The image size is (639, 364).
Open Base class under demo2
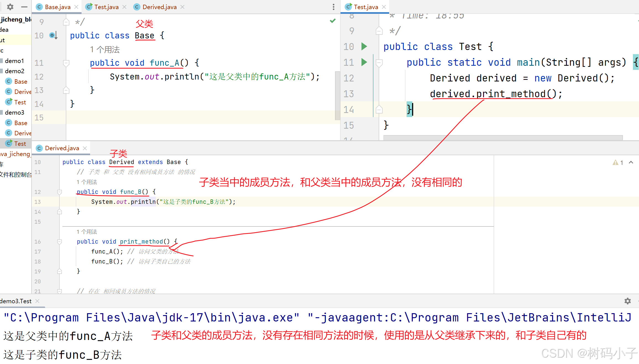pyautogui.click(x=20, y=81)
